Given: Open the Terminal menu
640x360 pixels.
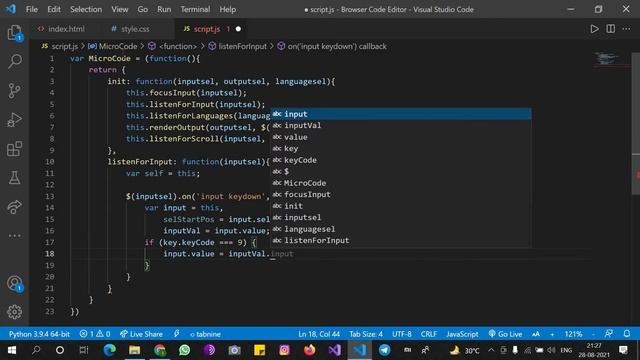Looking at the screenshot, I should (195, 9).
